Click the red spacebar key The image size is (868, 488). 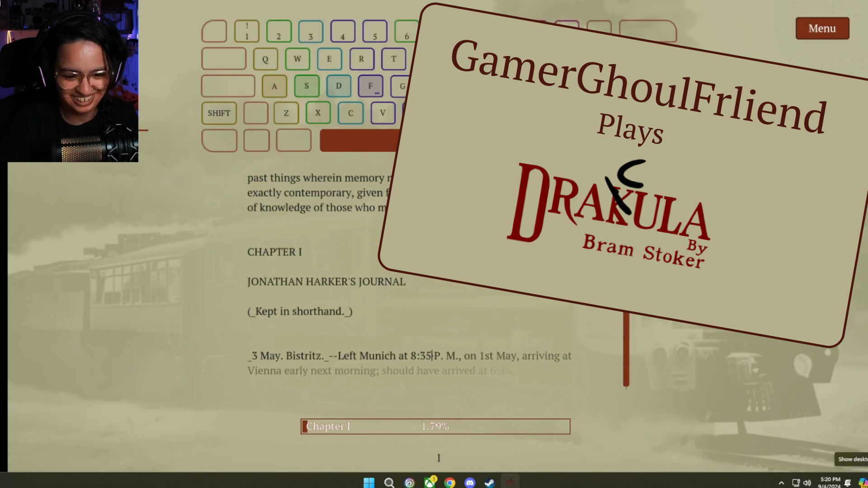tap(359, 141)
